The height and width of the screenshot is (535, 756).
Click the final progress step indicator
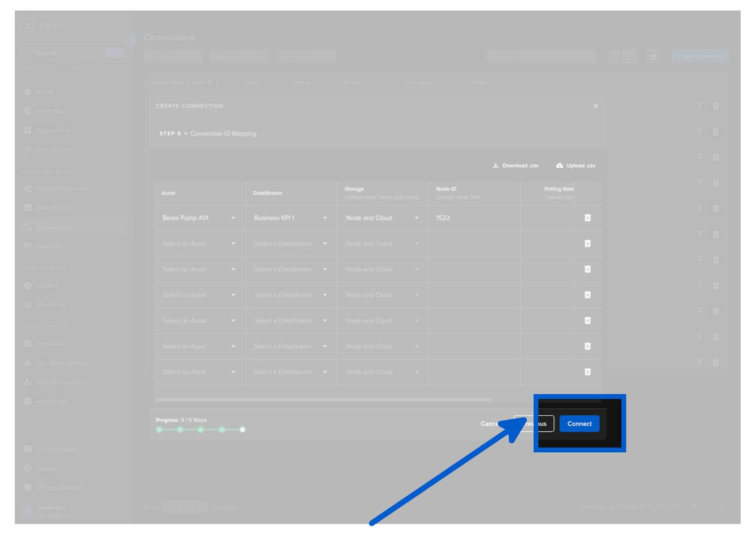click(242, 430)
